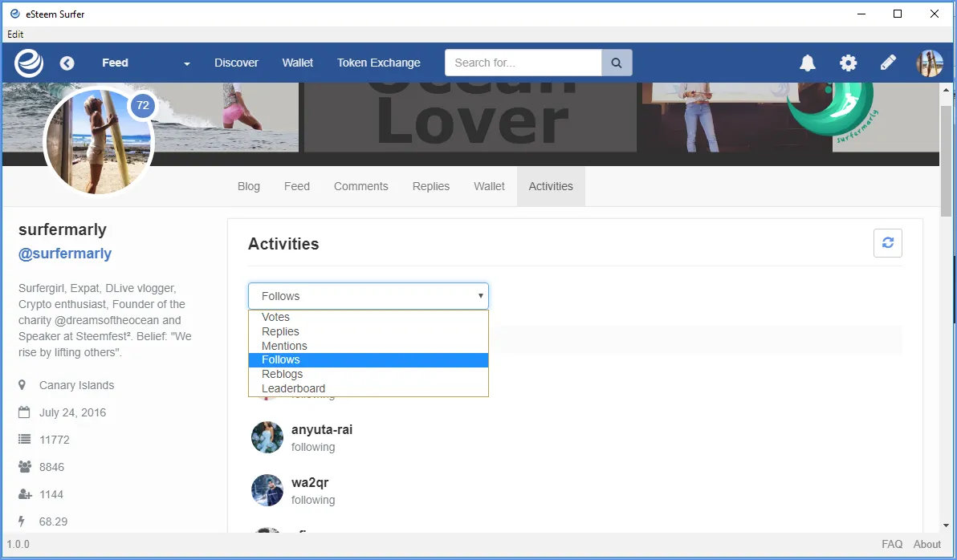This screenshot has width=957, height=560.
Task: Select the Activities tab
Action: [551, 186]
